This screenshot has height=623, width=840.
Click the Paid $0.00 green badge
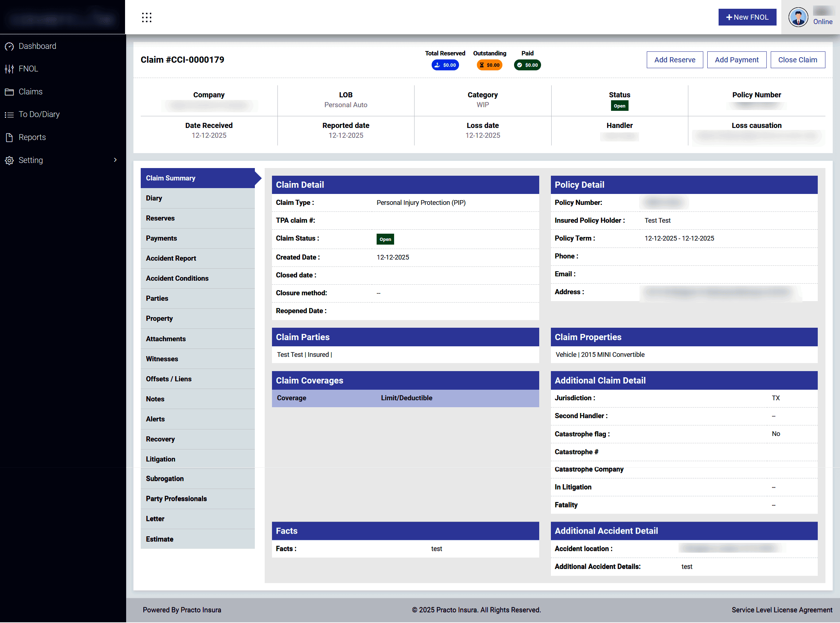coord(527,65)
